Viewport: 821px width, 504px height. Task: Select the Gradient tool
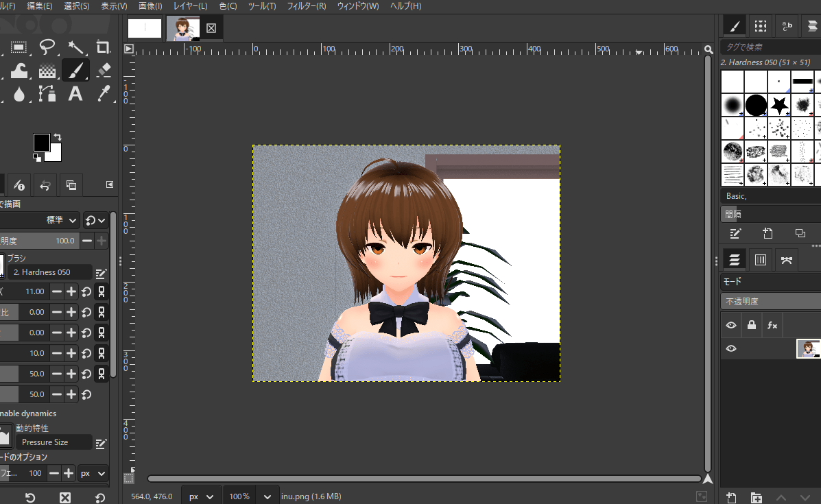(x=47, y=70)
